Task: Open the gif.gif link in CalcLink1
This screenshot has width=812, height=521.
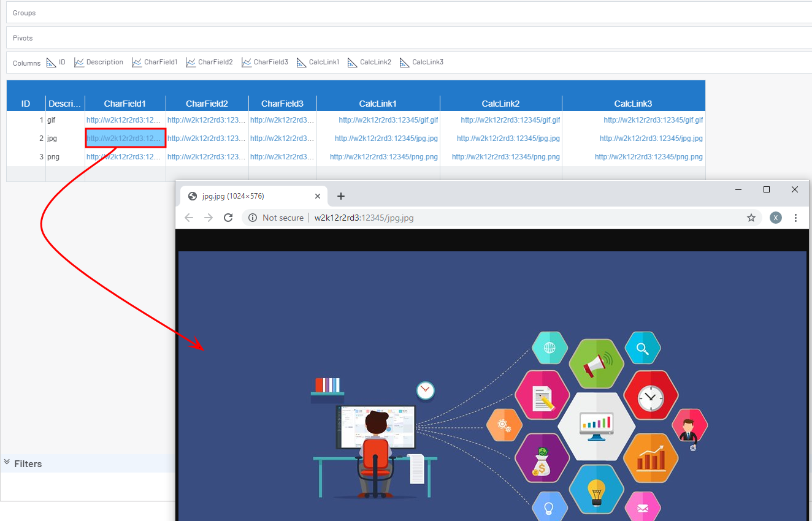Action: [x=388, y=120]
